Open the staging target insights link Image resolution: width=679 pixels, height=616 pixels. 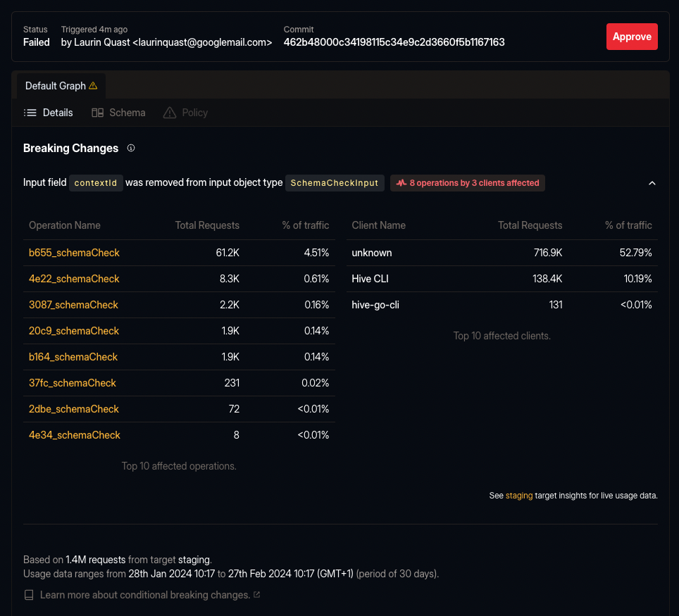(519, 495)
